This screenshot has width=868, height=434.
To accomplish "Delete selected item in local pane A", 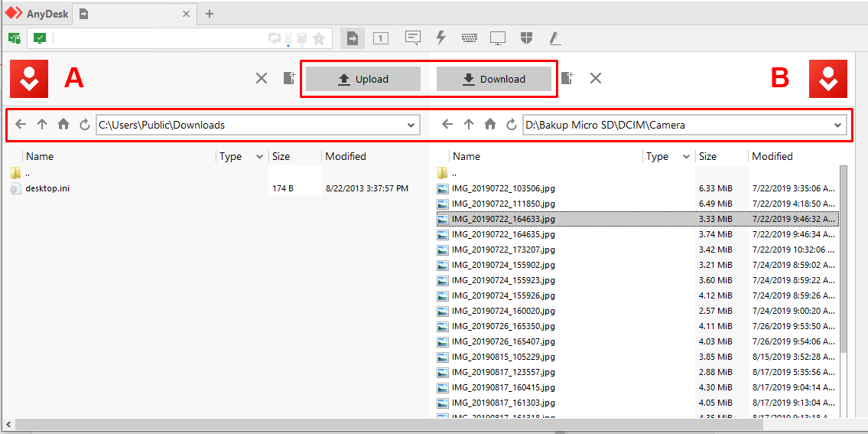I will [x=262, y=79].
